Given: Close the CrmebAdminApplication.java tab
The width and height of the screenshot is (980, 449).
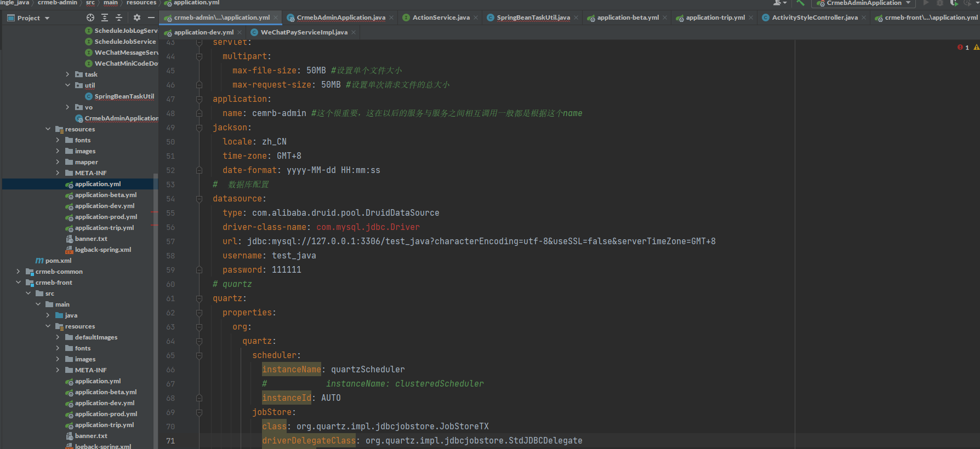Looking at the screenshot, I should click(x=391, y=18).
